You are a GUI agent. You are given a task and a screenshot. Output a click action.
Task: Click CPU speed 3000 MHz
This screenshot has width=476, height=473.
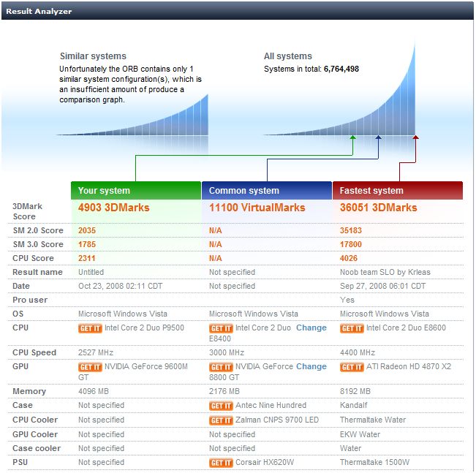click(x=227, y=353)
